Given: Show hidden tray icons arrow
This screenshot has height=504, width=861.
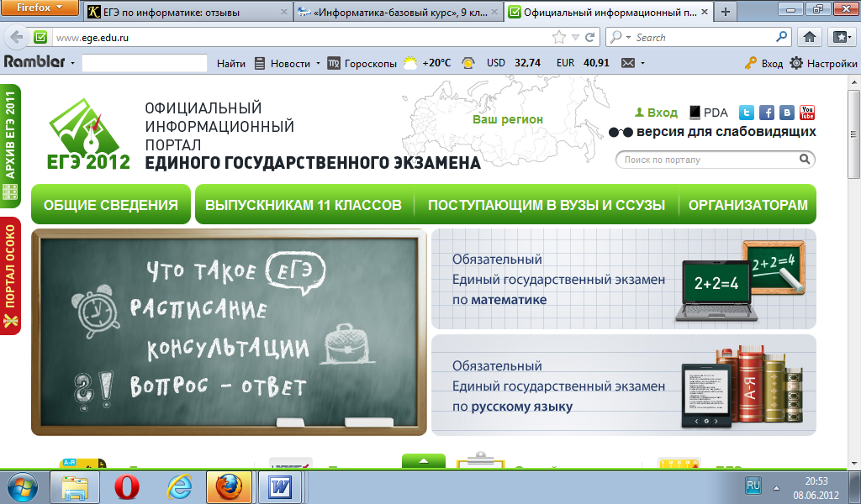Looking at the screenshot, I should click(x=776, y=487).
